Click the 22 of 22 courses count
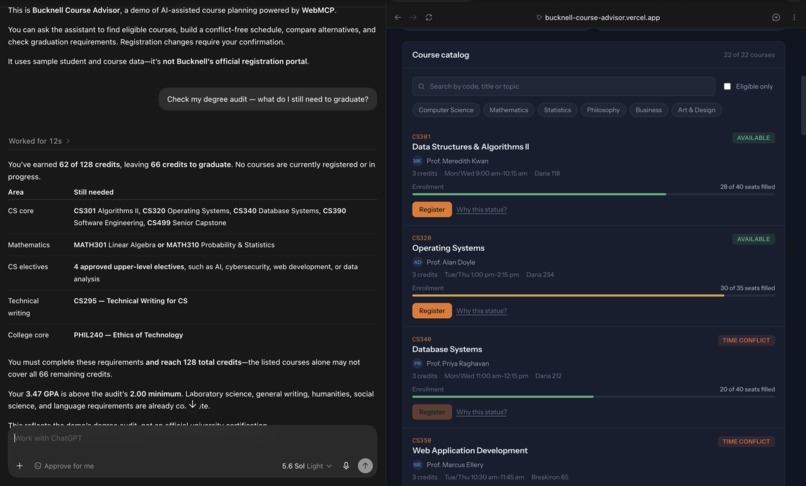This screenshot has width=806, height=486. coord(749,55)
